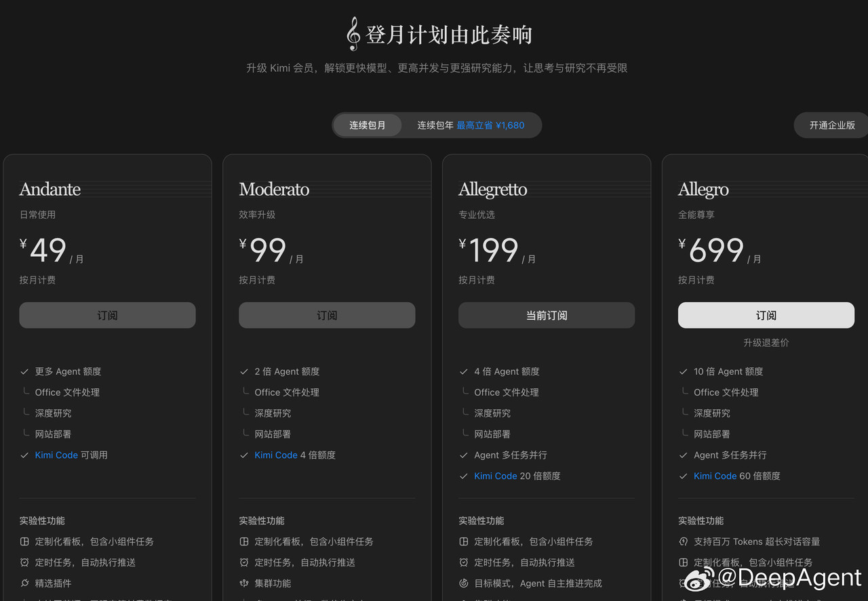
Task: Click 目标模式，Agent 自主推进完成 in Allegretto
Action: coord(538,583)
